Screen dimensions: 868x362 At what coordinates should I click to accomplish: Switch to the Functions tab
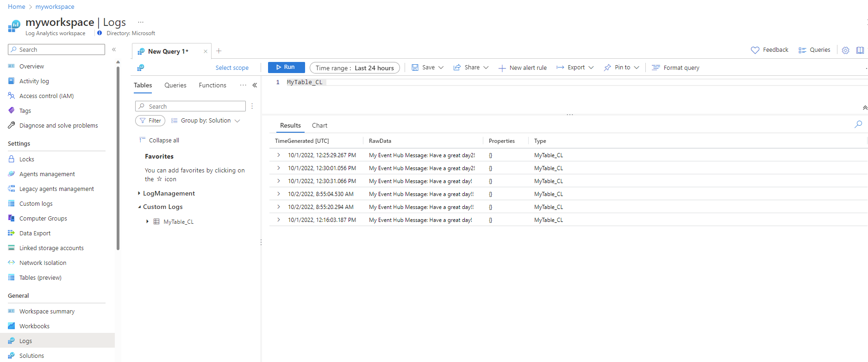(212, 85)
